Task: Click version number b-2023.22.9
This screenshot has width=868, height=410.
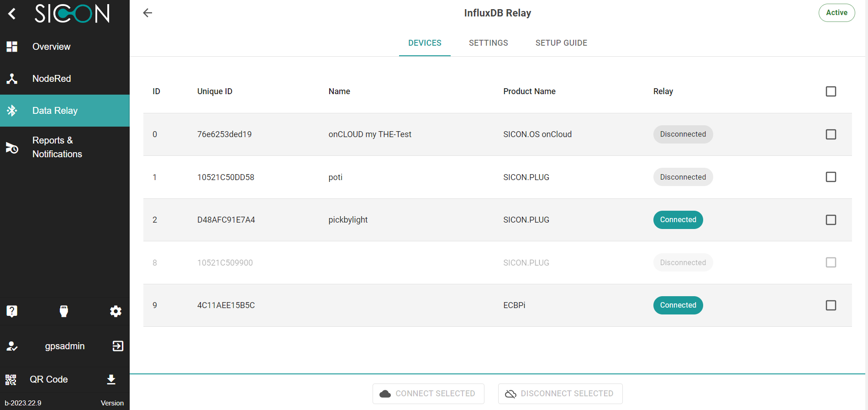Action: pos(23,403)
